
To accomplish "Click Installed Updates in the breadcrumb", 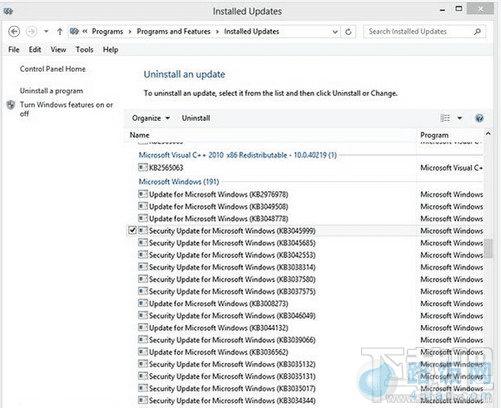I will (x=251, y=32).
